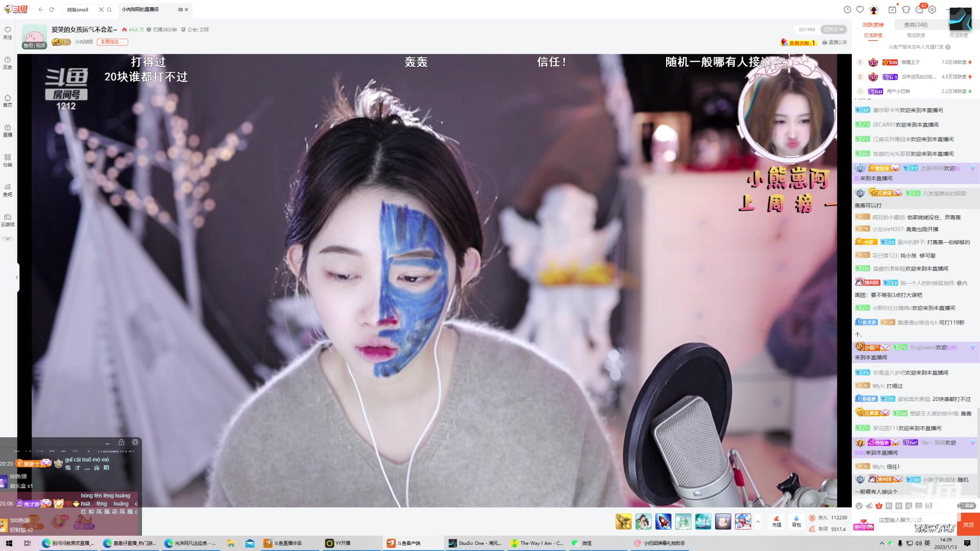Open the user avatar profile menu
Image resolution: width=980 pixels, height=551 pixels.
874,10
